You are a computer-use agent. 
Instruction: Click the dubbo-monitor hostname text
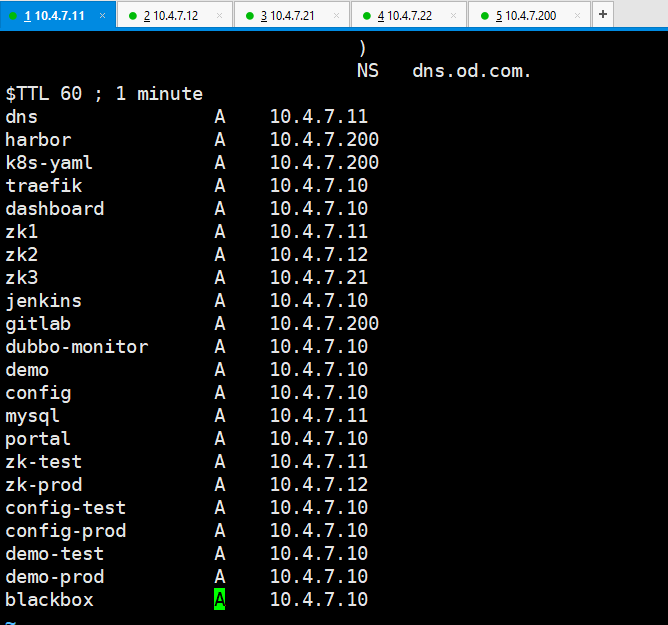[x=76, y=347]
